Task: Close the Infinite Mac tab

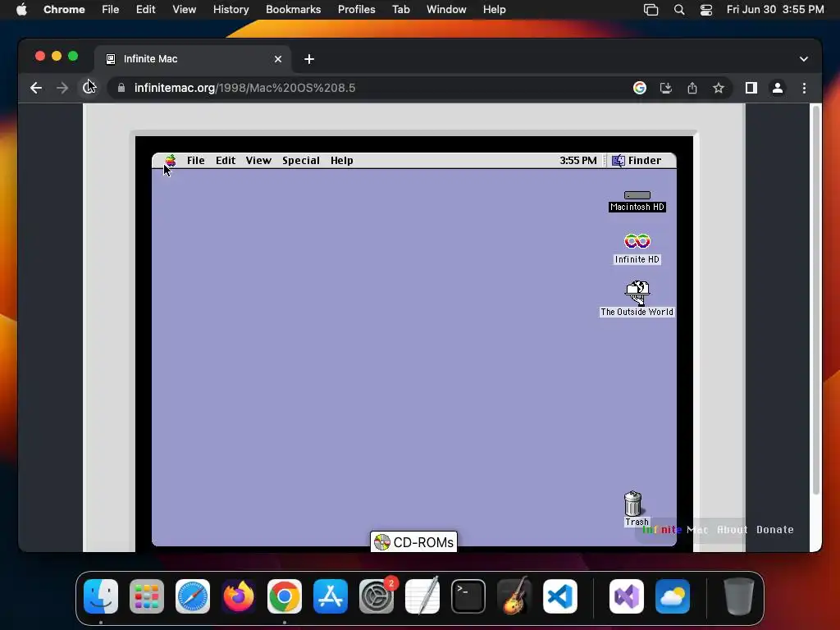Action: pos(278,59)
